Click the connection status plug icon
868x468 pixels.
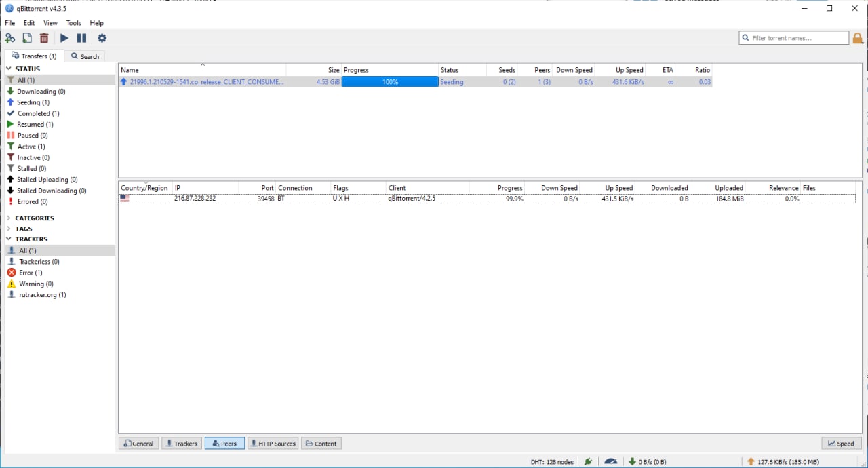pos(589,461)
